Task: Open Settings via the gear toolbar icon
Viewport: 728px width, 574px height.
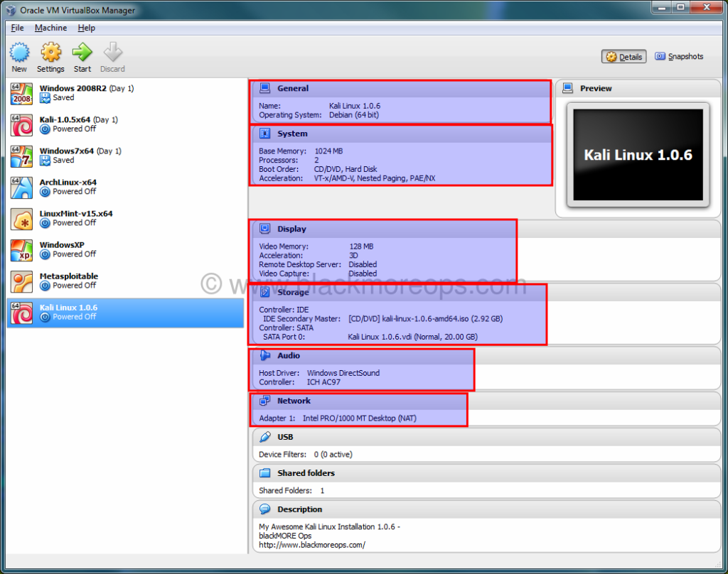Action: [50, 52]
